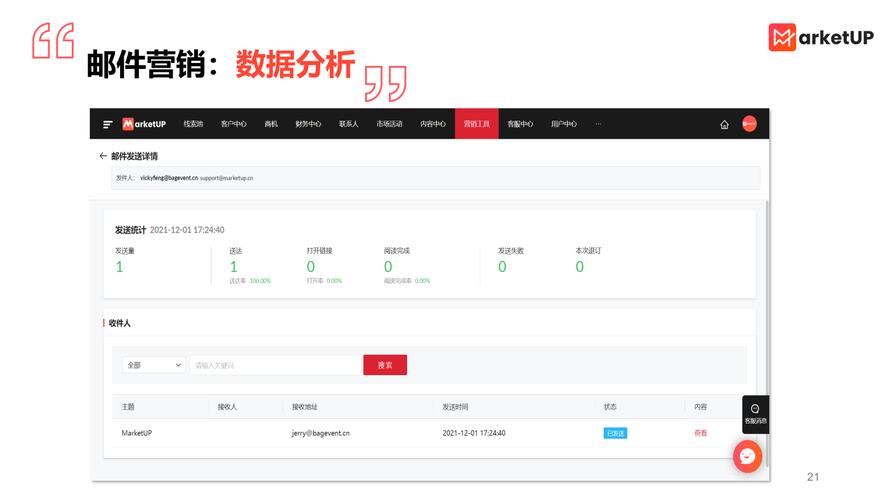Screen dimensions: 890x500
Task: Click the keyword search input field
Action: coord(276,365)
